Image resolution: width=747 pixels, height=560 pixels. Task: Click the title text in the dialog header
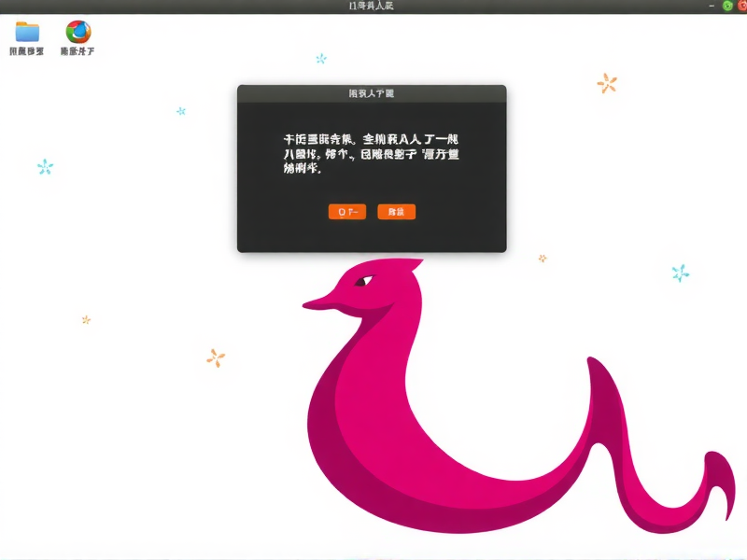371,91
